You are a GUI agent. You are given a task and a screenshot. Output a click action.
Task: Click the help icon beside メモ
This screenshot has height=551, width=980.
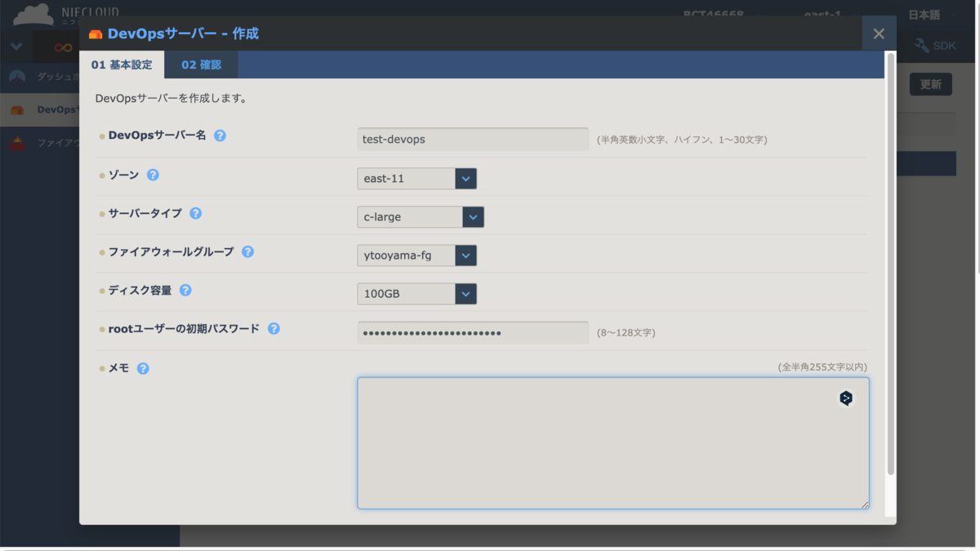pyautogui.click(x=143, y=368)
